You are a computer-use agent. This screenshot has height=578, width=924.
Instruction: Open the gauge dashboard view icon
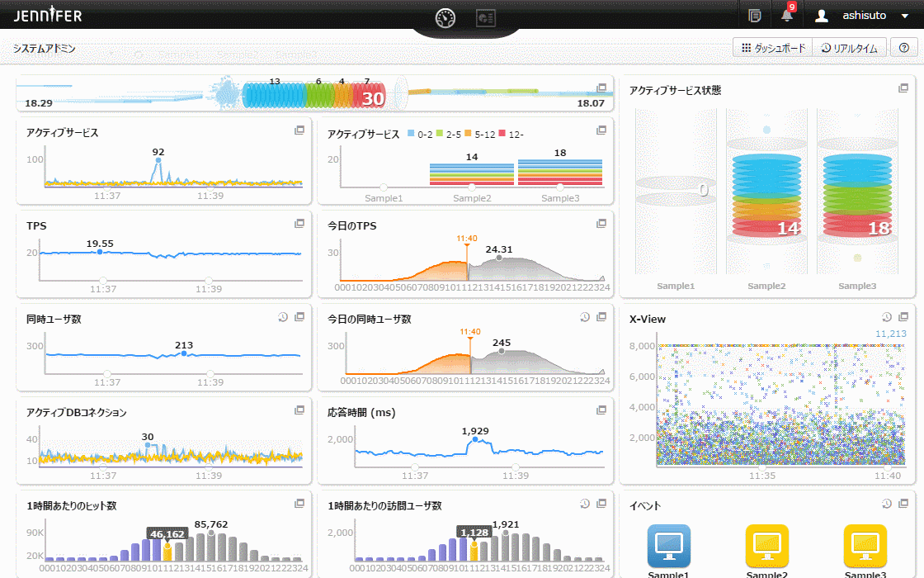445,17
